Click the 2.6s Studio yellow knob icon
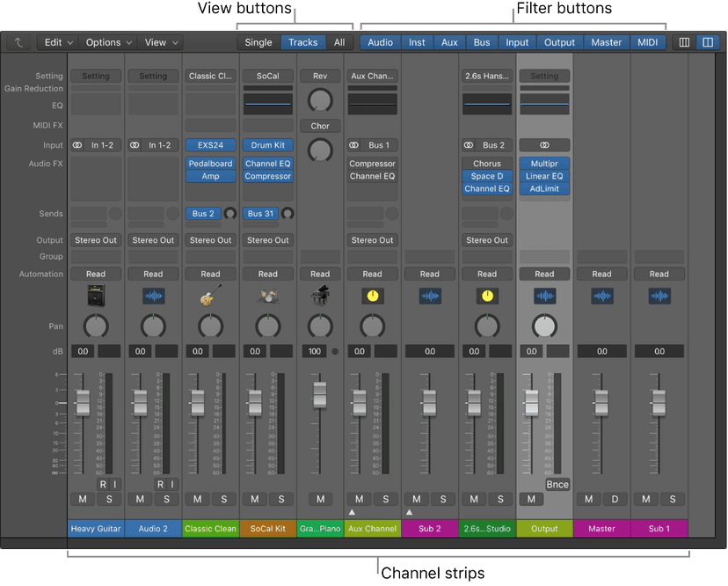728x586 pixels. click(x=487, y=296)
